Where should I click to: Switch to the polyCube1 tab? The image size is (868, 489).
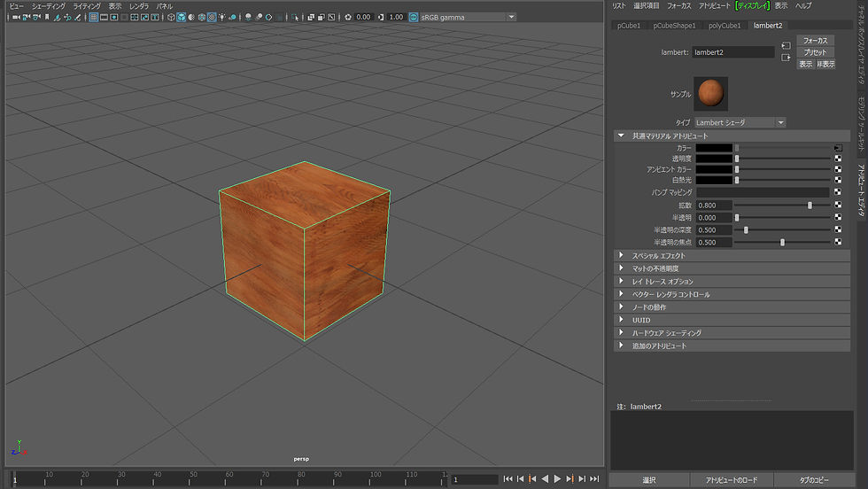point(725,26)
